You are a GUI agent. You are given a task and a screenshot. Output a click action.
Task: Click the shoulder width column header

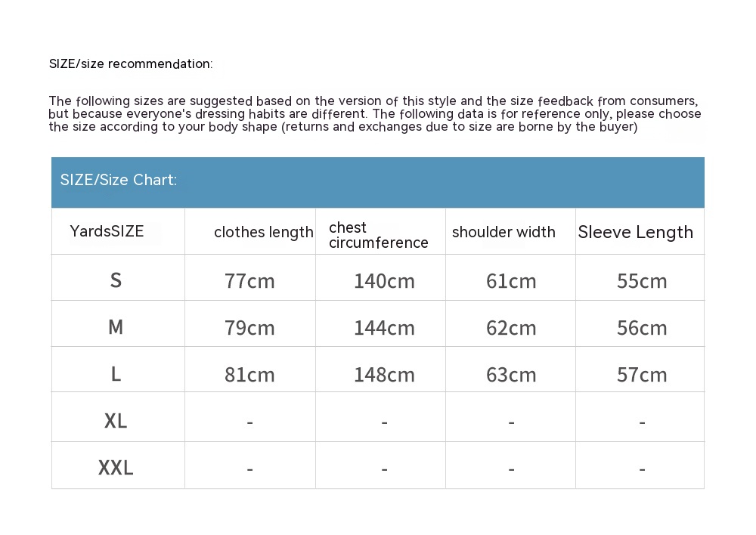[x=503, y=232]
